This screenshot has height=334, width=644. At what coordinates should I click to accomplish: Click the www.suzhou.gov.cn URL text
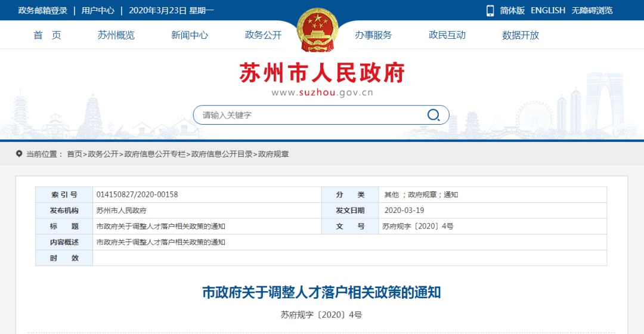pos(323,93)
